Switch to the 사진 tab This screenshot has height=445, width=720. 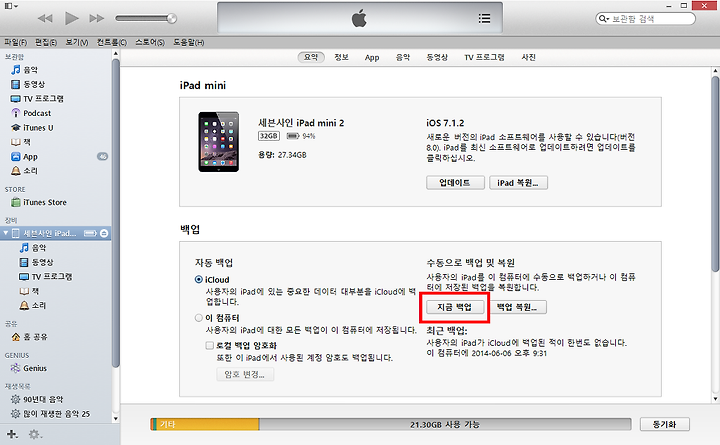[x=529, y=57]
